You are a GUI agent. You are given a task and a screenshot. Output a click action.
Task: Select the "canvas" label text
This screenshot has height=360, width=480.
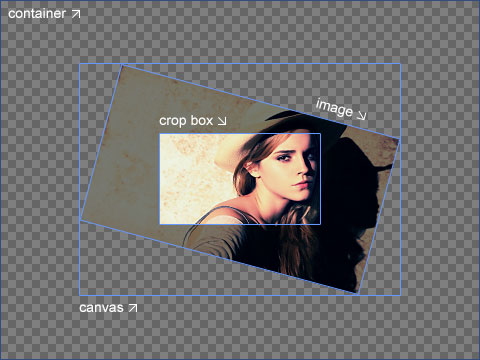[x=101, y=308]
